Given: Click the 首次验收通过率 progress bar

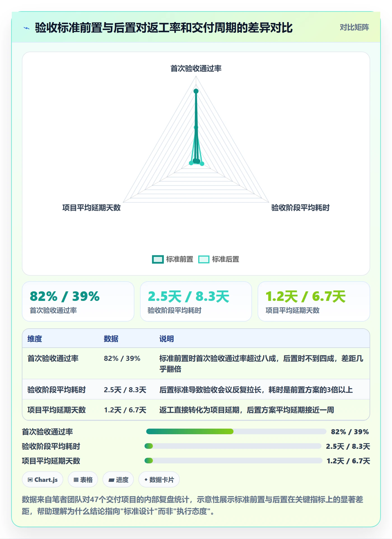Looking at the screenshot, I should 236,431.
